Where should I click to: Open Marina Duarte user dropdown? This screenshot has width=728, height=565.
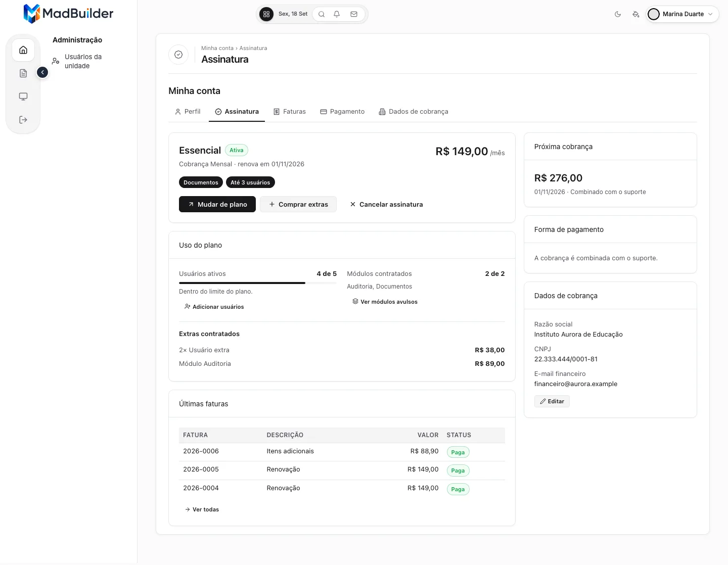point(682,14)
